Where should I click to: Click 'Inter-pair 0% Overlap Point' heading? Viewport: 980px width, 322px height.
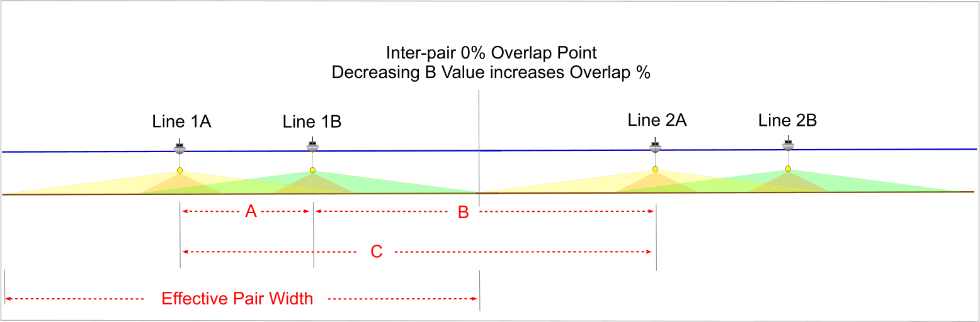click(491, 52)
